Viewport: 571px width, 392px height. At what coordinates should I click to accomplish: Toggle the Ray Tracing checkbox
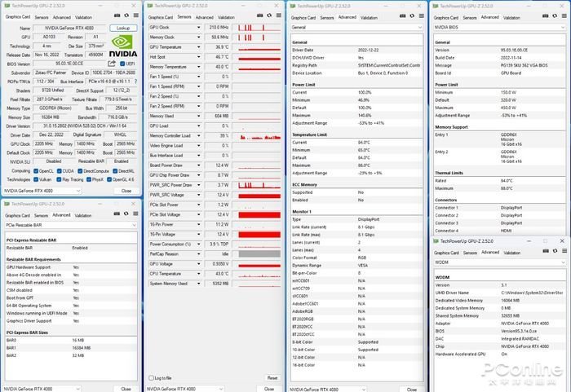pyautogui.click(x=59, y=179)
